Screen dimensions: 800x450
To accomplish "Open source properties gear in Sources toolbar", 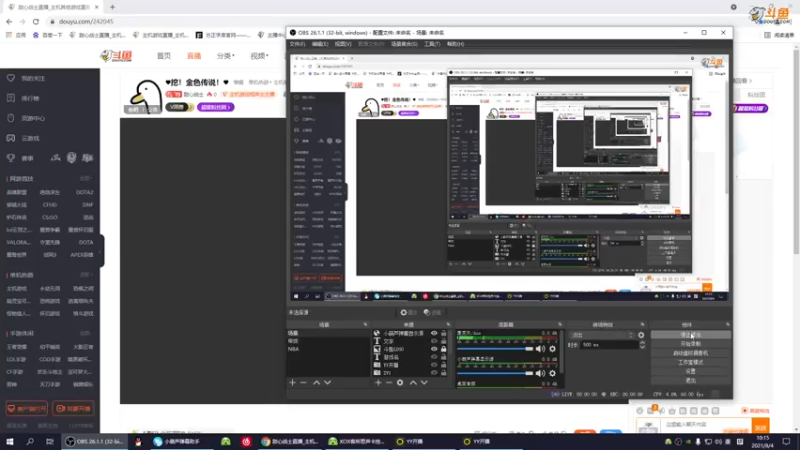I will coord(400,382).
